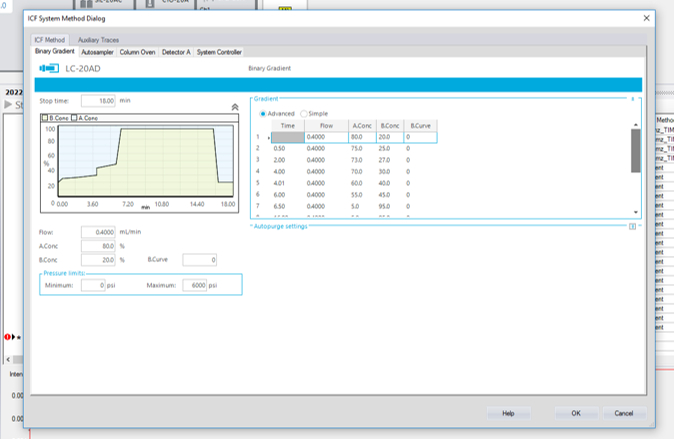
Task: Click the left scroll arrow in background window
Action: pyautogui.click(x=8, y=359)
